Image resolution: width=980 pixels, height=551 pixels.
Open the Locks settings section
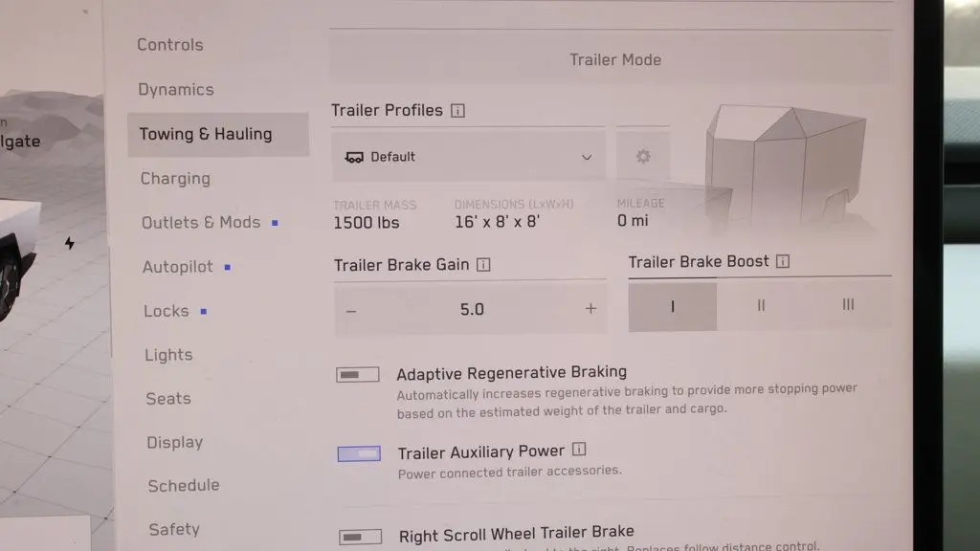coord(167,311)
